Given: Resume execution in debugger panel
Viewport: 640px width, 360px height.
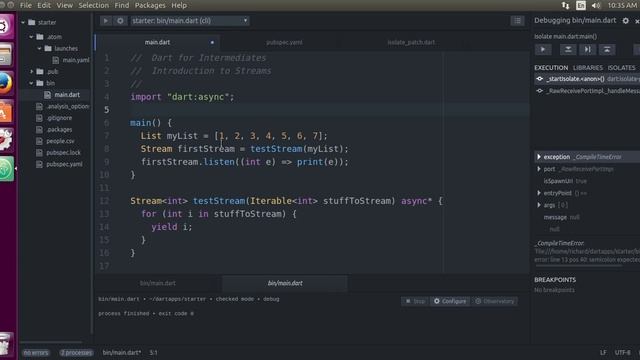Looking at the screenshot, I should [x=543, y=50].
